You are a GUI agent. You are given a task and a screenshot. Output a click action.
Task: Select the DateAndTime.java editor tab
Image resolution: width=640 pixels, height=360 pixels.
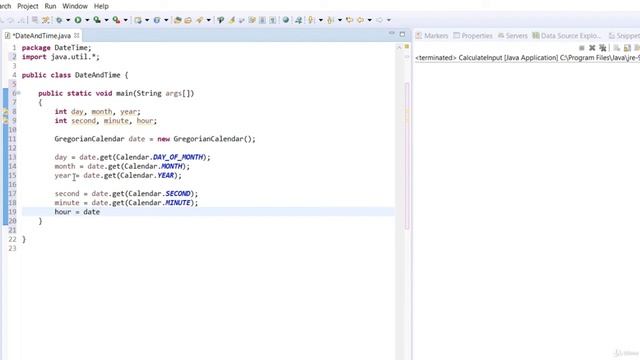pos(41,36)
